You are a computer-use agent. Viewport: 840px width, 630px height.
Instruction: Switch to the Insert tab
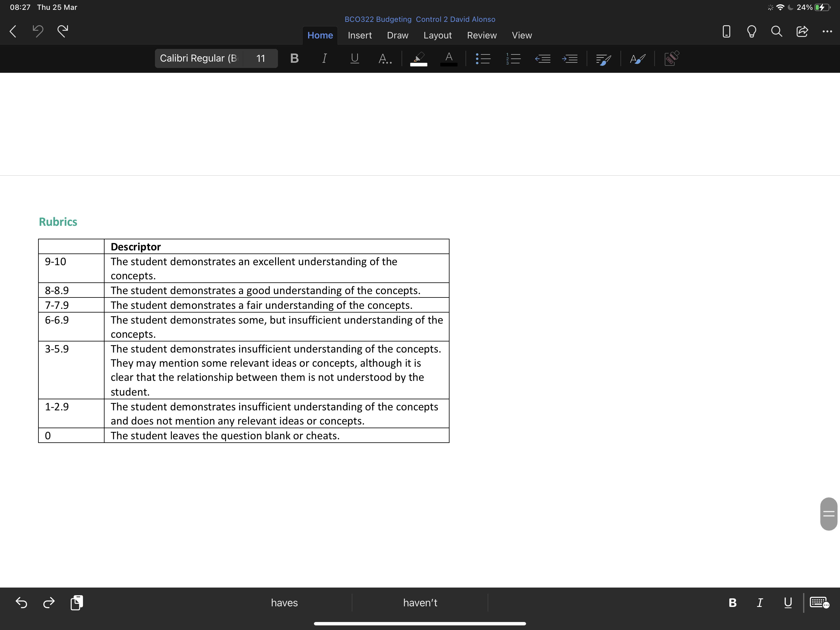click(x=360, y=35)
